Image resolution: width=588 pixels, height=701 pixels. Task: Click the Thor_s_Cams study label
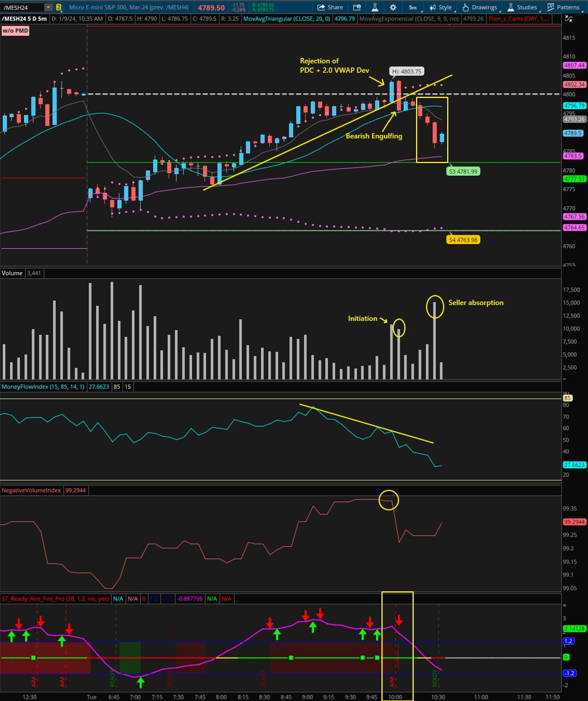pyautogui.click(x=519, y=19)
